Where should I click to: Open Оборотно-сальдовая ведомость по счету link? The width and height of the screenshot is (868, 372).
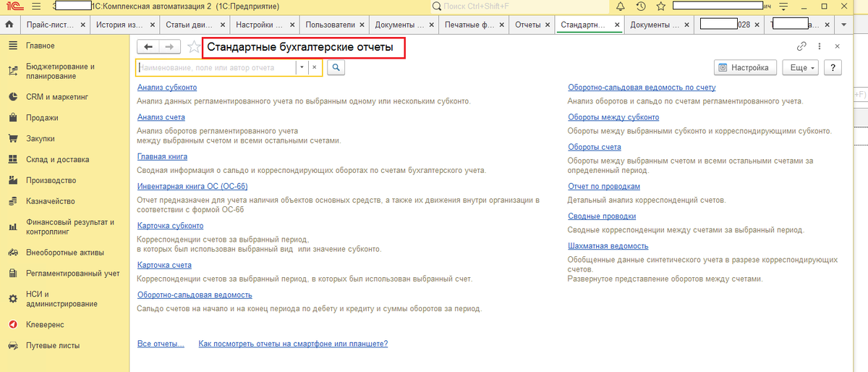coord(642,88)
